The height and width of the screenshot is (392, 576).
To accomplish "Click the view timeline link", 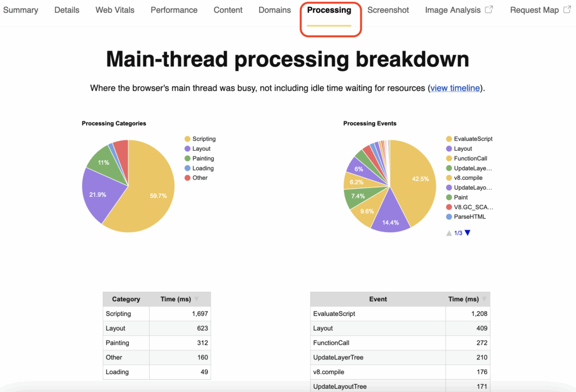I will tap(454, 88).
